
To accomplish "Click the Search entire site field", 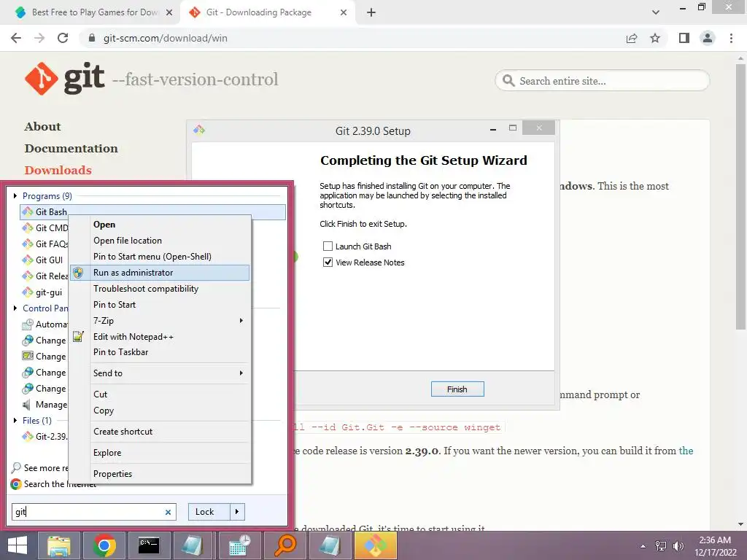I will tap(602, 81).
